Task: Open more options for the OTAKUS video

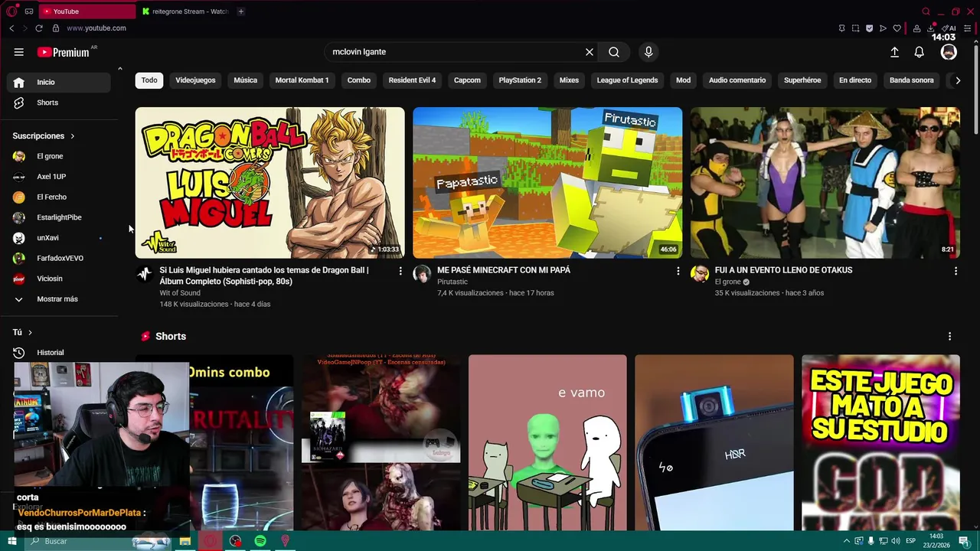Action: pyautogui.click(x=955, y=271)
